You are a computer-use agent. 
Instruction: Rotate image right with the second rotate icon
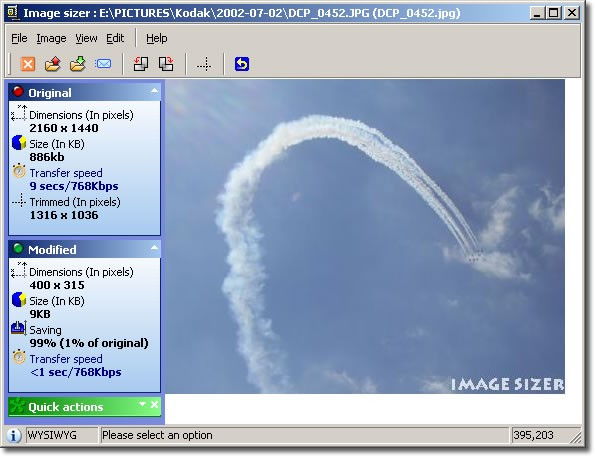click(x=166, y=64)
